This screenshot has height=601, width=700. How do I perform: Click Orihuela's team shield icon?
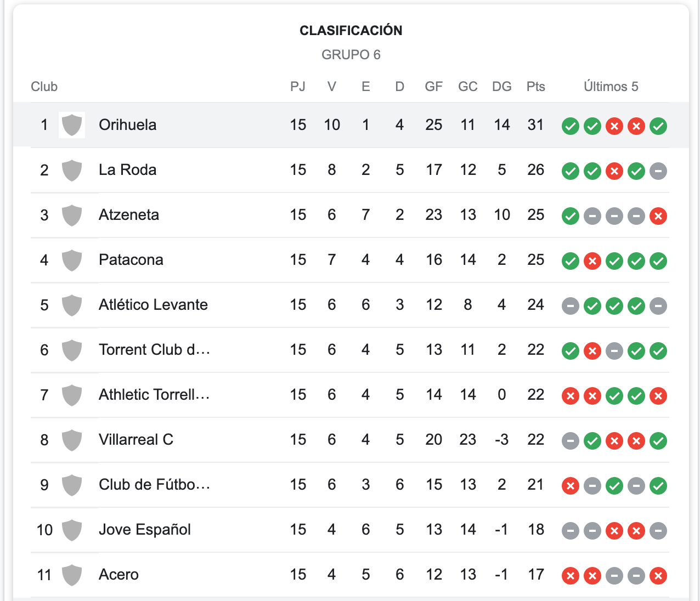point(72,125)
